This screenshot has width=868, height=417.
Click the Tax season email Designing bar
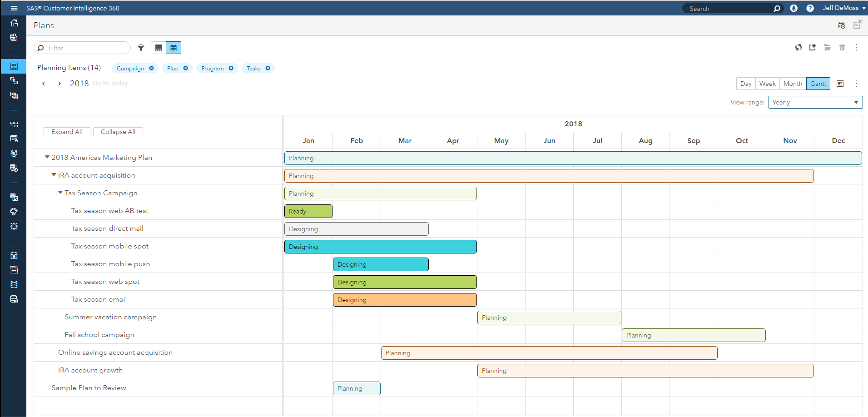404,300
